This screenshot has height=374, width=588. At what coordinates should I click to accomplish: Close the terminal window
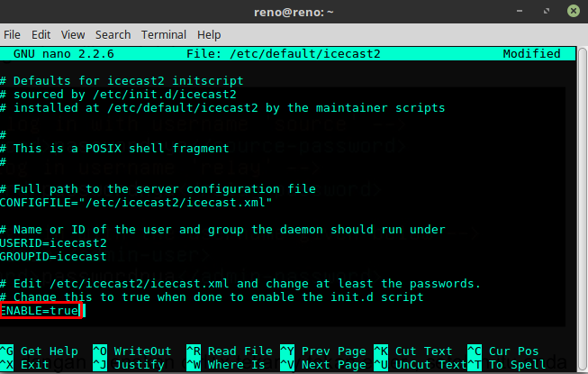(x=572, y=12)
